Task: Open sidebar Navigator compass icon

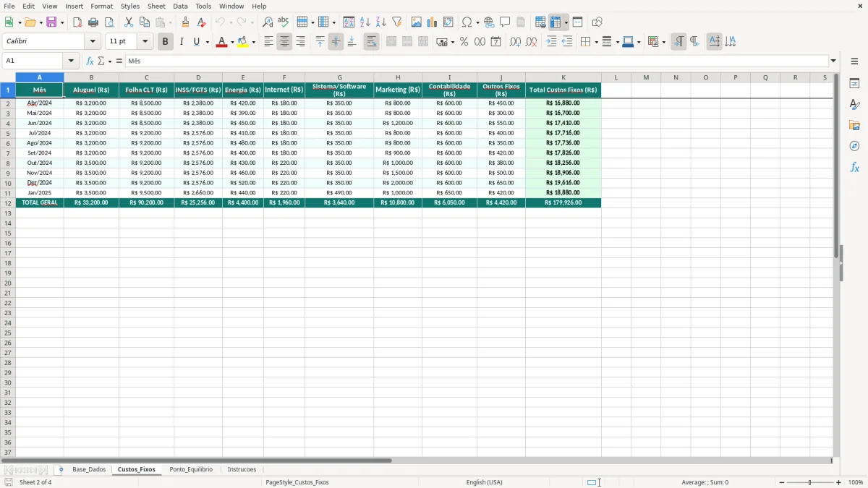Action: point(854,146)
